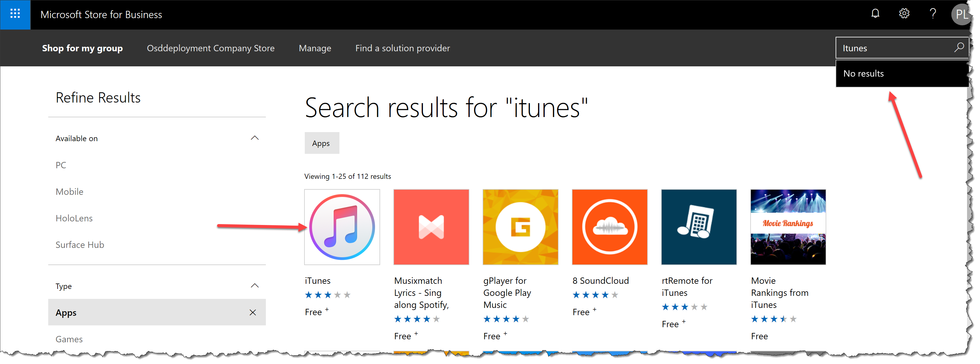The image size is (980, 364).
Task: Check notifications via the bell icon
Action: [x=875, y=13]
